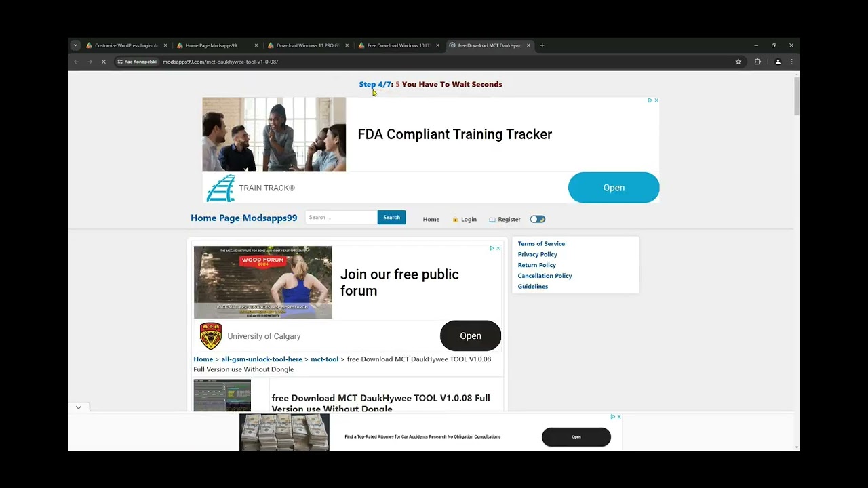Image resolution: width=868 pixels, height=488 pixels.
Task: Open Cancellation Policy link
Action: coord(545,276)
